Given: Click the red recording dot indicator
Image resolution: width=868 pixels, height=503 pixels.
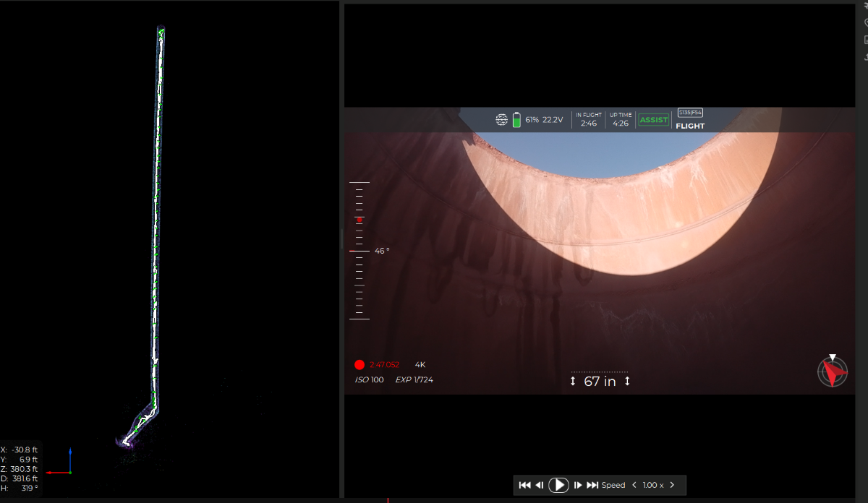Looking at the screenshot, I should click(x=359, y=365).
